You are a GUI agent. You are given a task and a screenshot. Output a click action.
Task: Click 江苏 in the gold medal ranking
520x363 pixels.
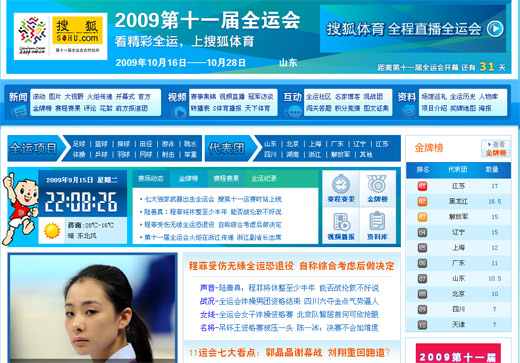point(458,186)
